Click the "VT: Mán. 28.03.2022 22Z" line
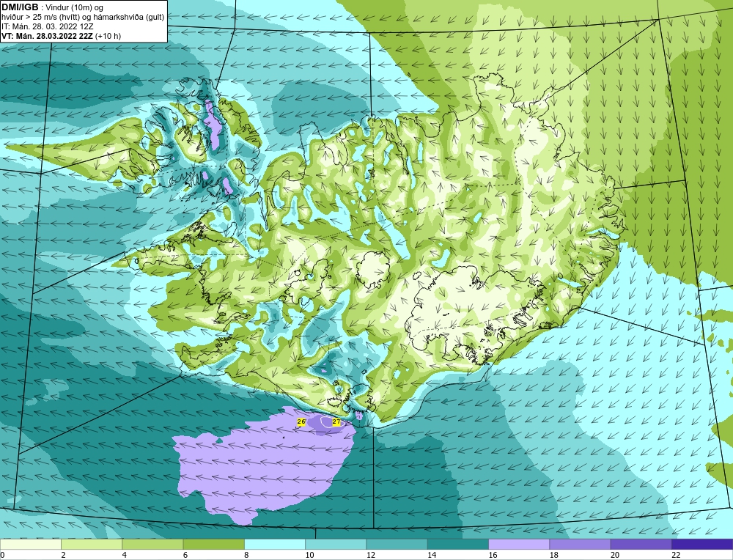The image size is (733, 560). click(47, 36)
